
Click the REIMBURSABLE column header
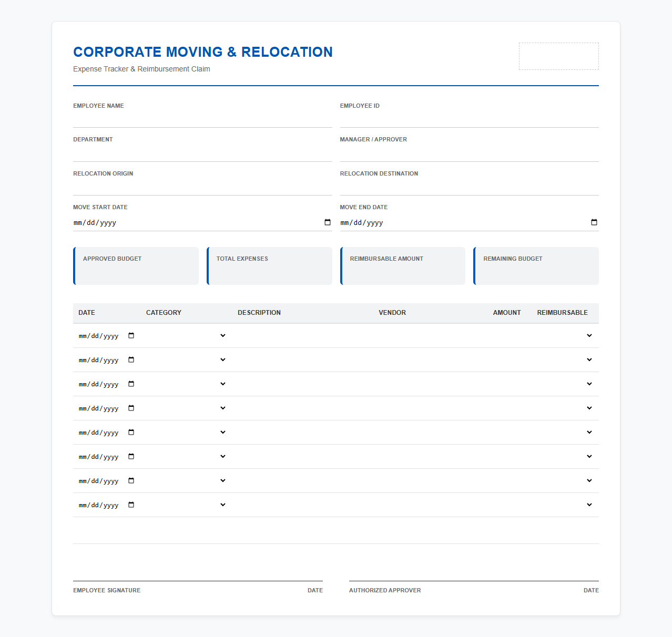563,313
